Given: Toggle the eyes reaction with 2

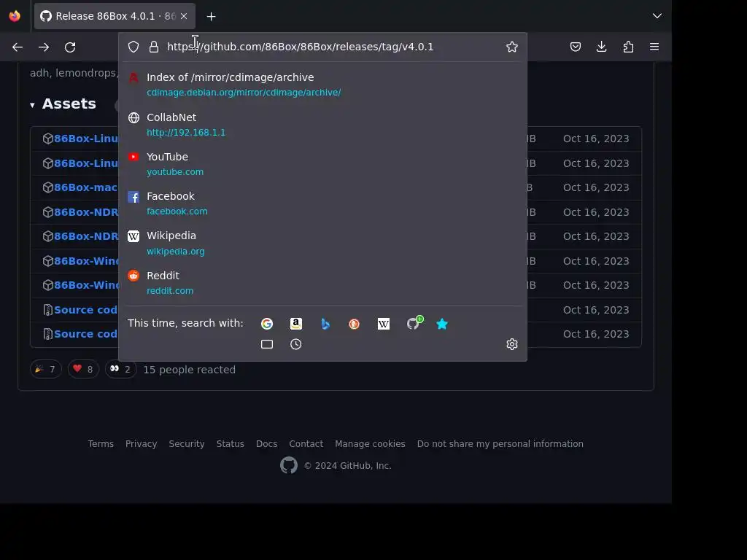Looking at the screenshot, I should coord(120,369).
